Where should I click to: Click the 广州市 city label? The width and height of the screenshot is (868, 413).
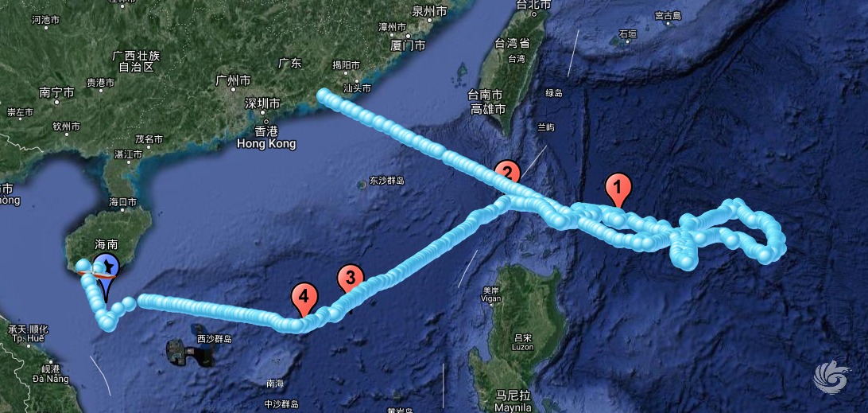coord(233,81)
